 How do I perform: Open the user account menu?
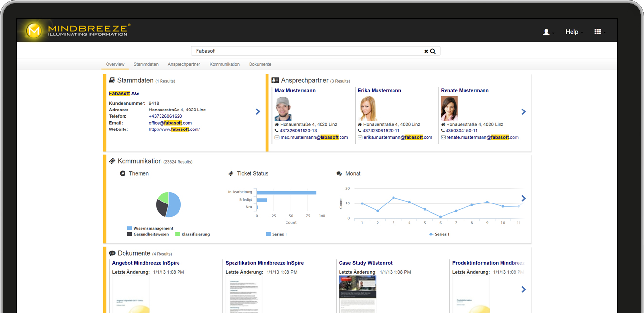click(x=548, y=32)
